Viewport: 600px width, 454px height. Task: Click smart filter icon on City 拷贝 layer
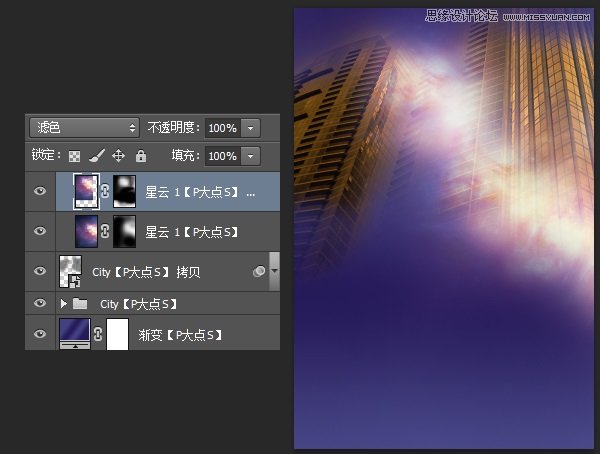259,271
